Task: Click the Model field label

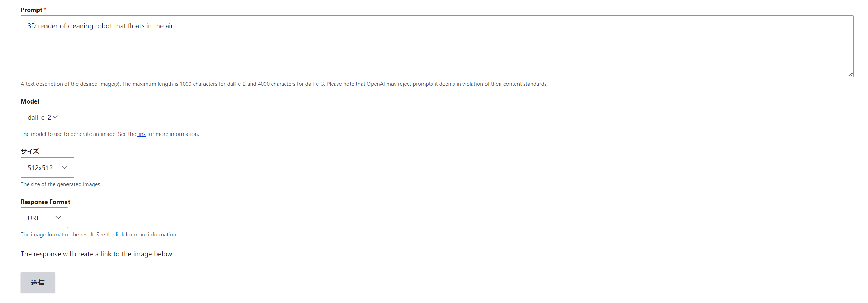Action: (30, 101)
